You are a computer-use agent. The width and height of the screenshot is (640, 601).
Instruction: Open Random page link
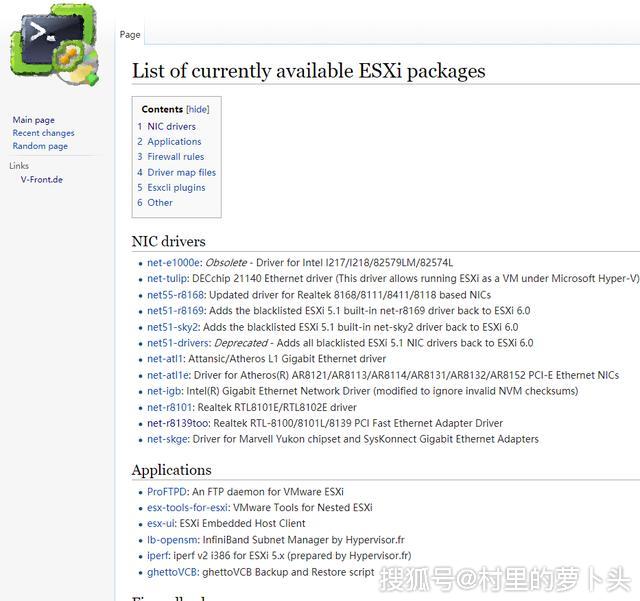[40, 146]
